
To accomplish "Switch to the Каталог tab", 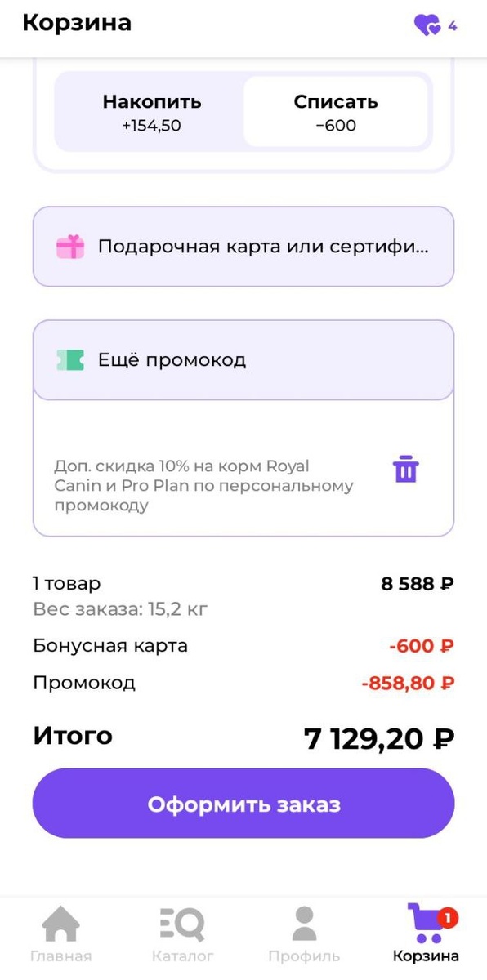I will point(183,955).
